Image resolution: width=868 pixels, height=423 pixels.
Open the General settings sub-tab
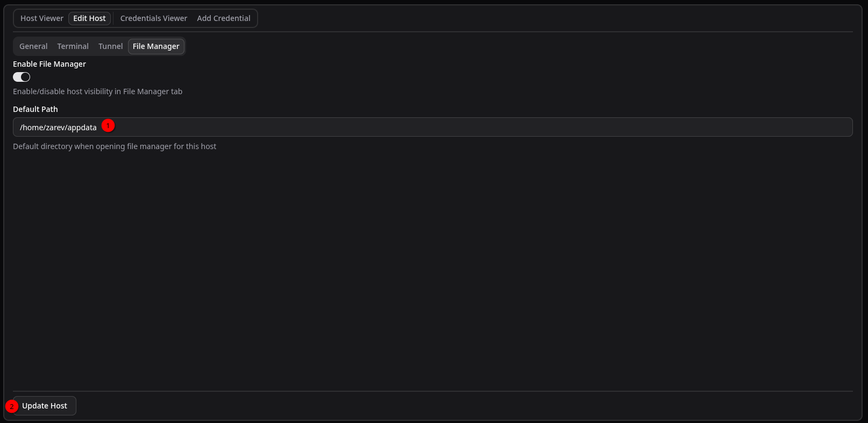click(33, 46)
